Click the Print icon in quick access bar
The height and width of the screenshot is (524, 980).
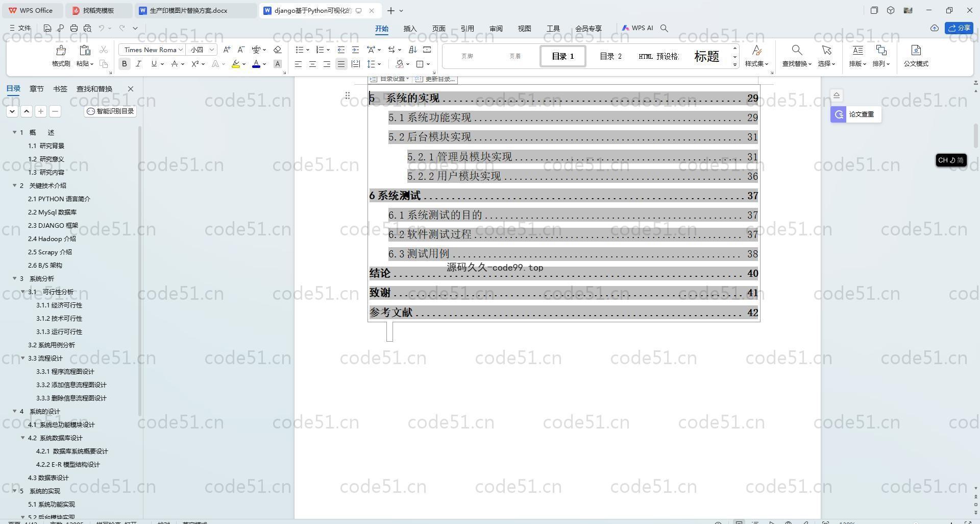tap(74, 28)
